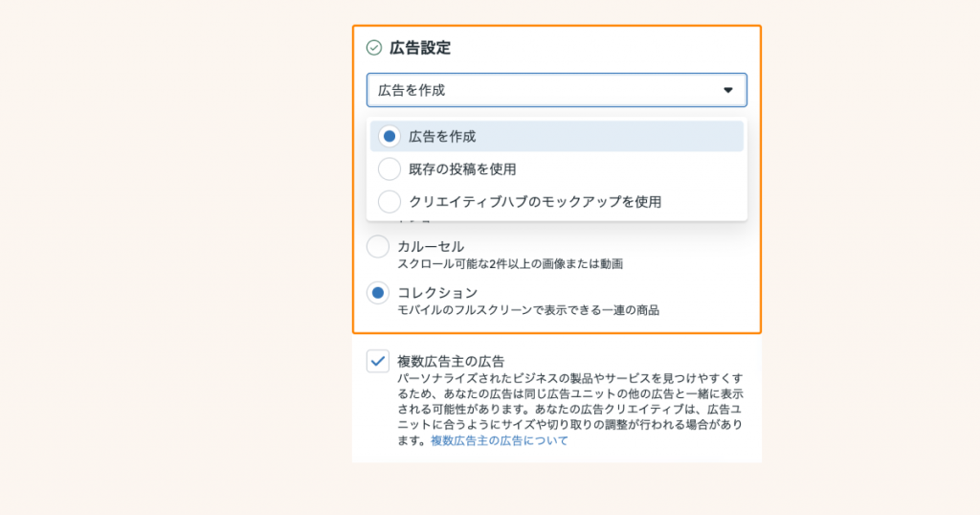Select the カルーセル format radio button
The height and width of the screenshot is (515, 980).
point(377,246)
